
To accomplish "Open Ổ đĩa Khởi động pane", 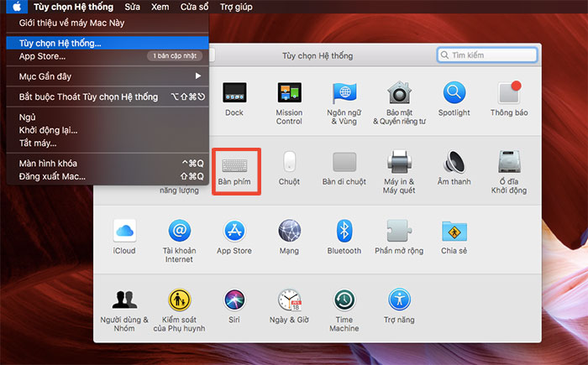I will pyautogui.click(x=509, y=172).
